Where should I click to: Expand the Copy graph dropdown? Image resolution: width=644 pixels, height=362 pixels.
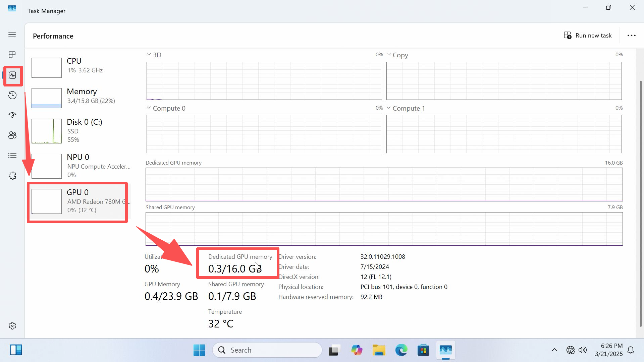pos(388,55)
